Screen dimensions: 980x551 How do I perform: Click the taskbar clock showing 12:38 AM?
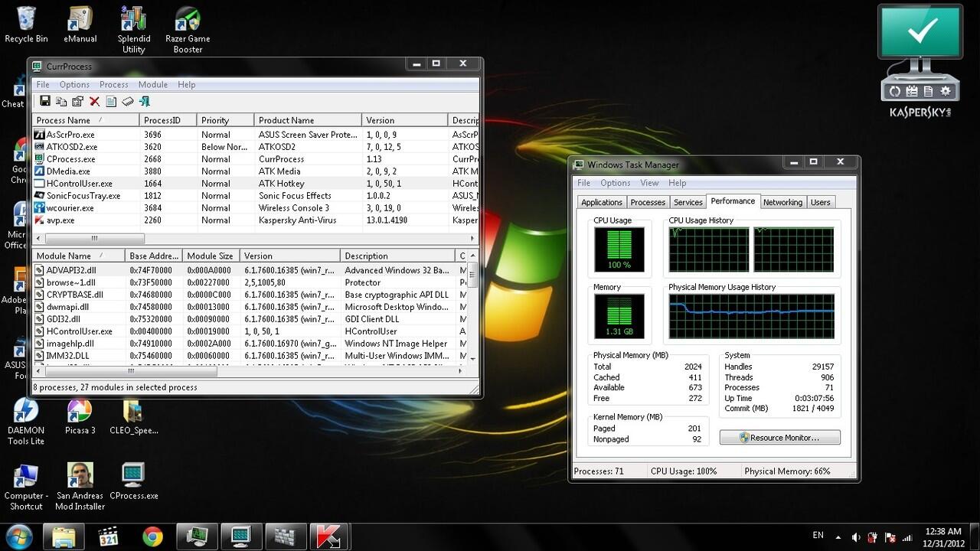coord(942,536)
